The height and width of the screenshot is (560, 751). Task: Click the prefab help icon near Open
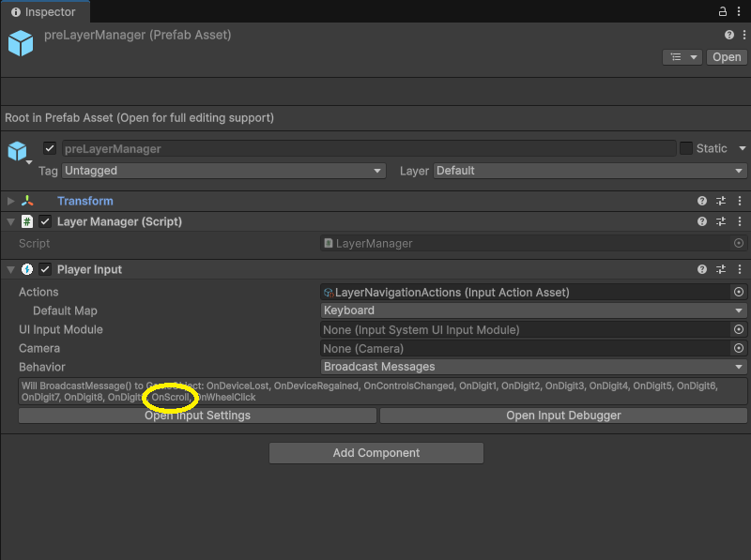[x=728, y=34]
